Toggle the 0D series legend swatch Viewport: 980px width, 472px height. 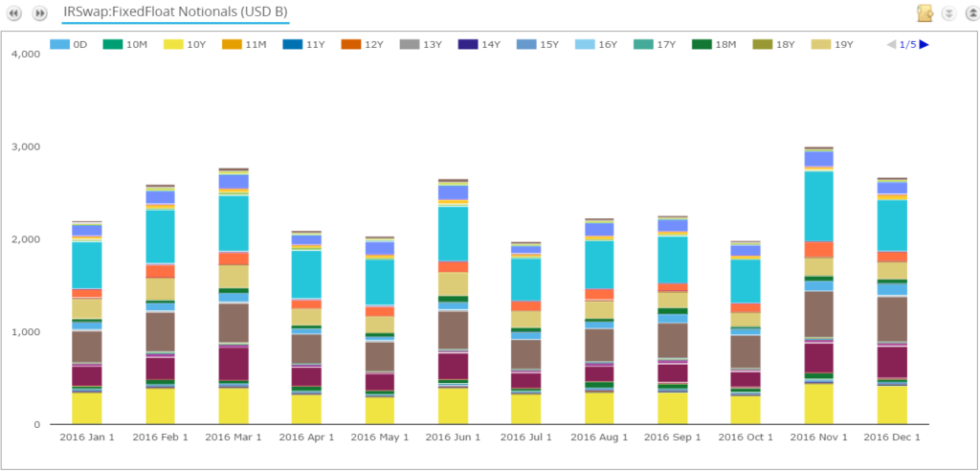[x=59, y=44]
